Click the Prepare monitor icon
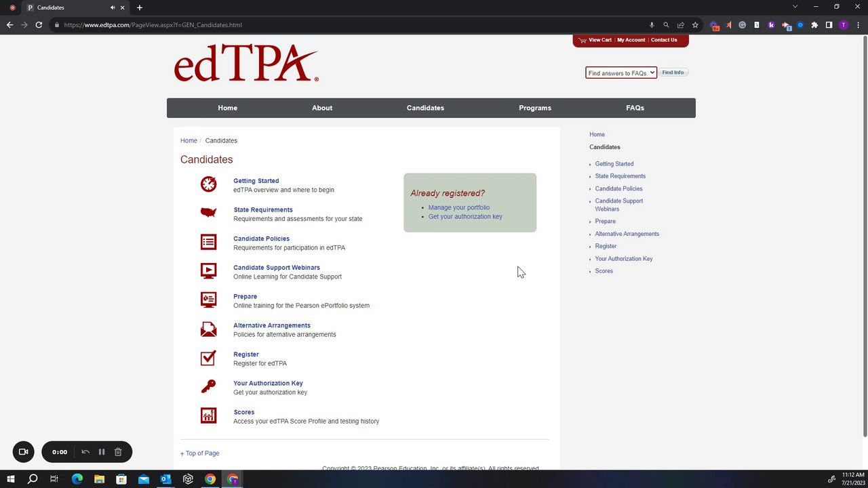Screen dimensions: 868x488 click(208, 300)
